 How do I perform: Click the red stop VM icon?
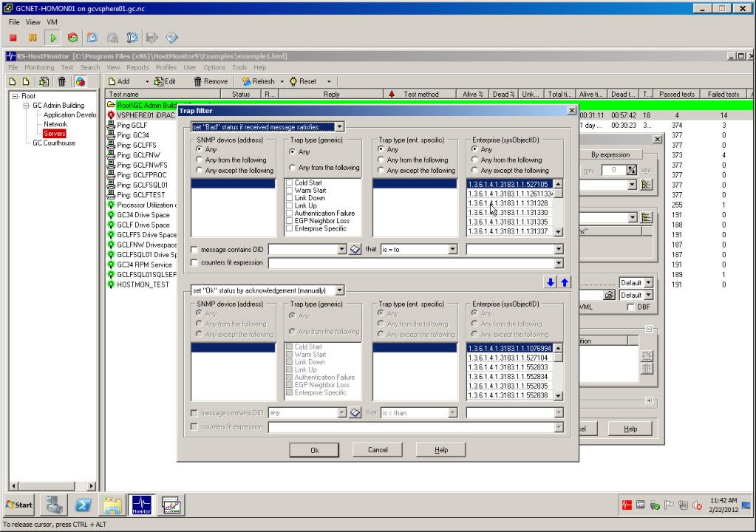pos(13,38)
